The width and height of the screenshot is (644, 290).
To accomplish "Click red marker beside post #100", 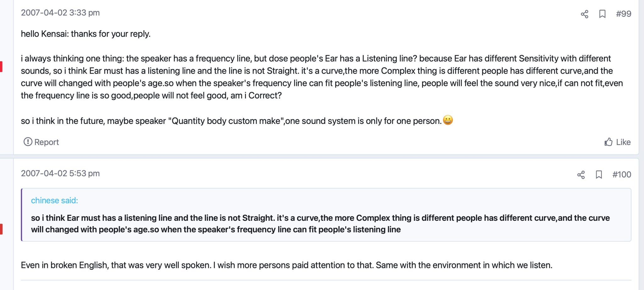I will pos(1,229).
